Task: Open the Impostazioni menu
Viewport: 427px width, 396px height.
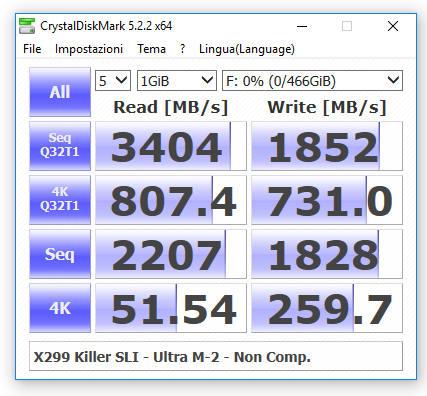Action: click(89, 49)
